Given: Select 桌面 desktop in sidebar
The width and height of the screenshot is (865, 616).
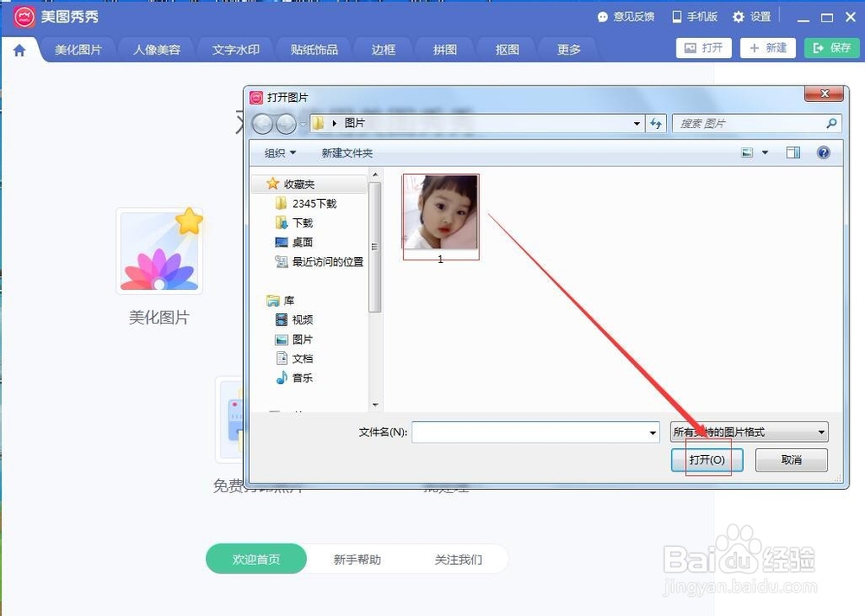Looking at the screenshot, I should (294, 242).
